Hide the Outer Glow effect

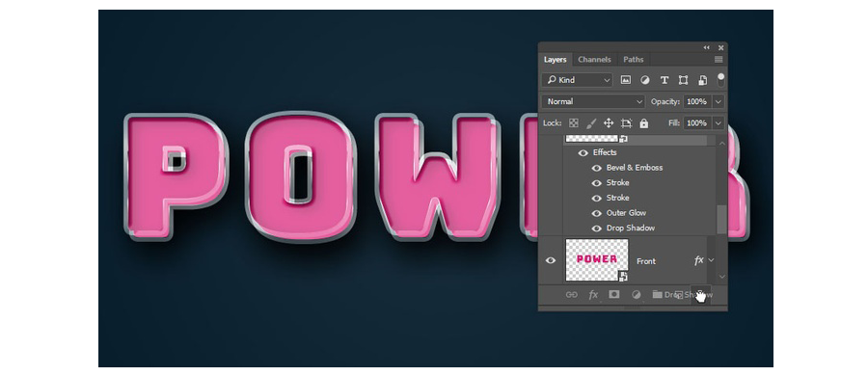point(597,213)
